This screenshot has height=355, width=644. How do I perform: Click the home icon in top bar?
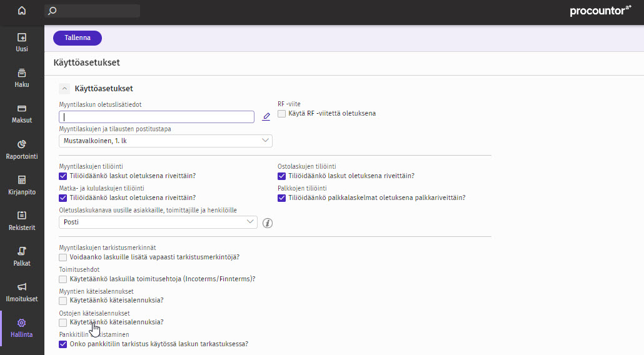22,11
